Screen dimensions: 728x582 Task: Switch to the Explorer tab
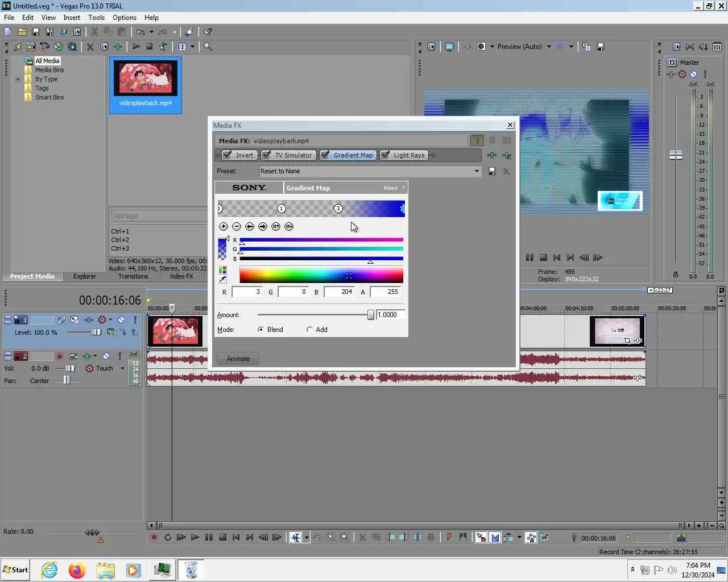85,276
